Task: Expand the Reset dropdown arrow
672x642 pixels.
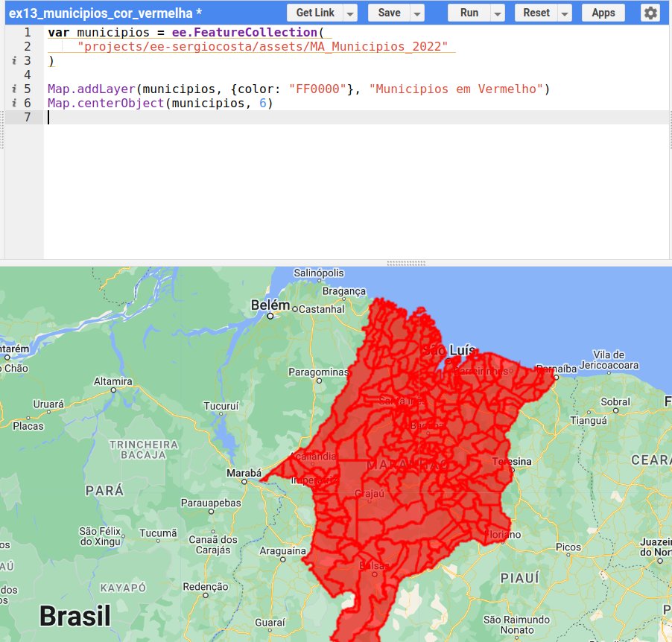Action: (565, 13)
